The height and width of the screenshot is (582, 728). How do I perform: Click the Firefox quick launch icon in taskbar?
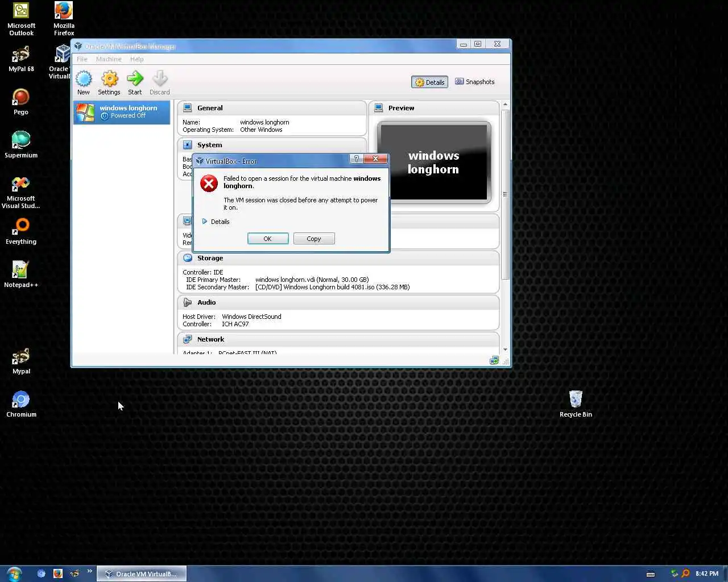(57, 573)
